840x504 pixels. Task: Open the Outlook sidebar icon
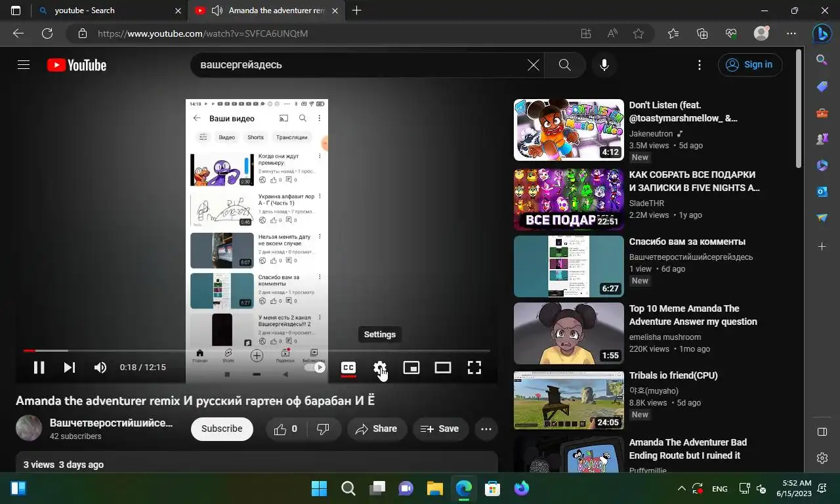[x=822, y=192]
